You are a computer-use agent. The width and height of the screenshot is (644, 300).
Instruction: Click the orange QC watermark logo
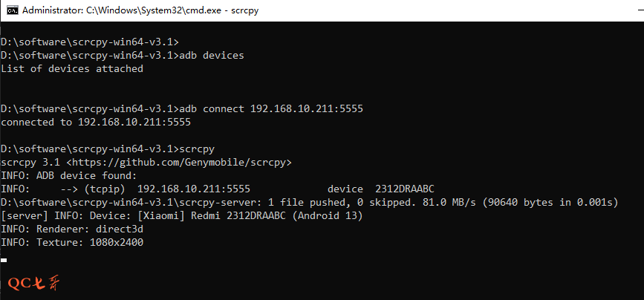(x=35, y=283)
